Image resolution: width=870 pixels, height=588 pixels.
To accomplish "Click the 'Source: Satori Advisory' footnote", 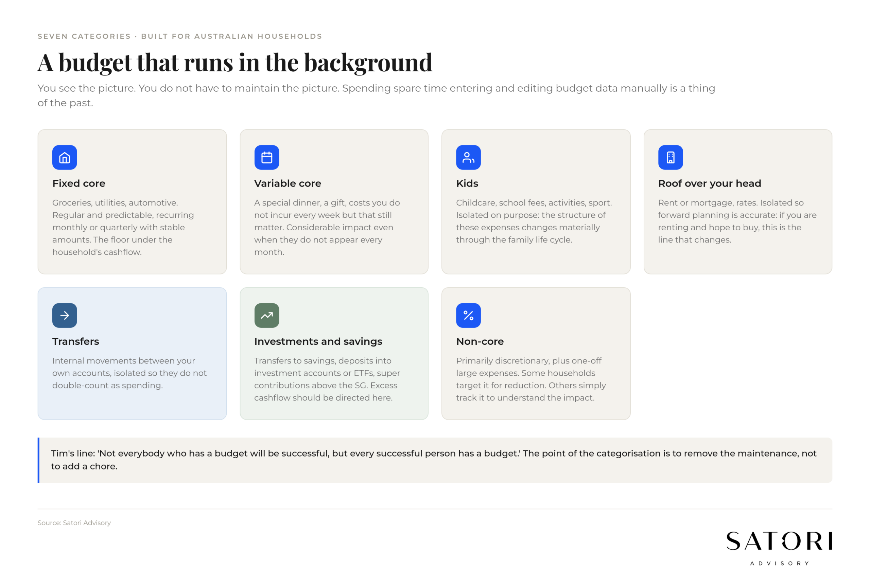I will [x=74, y=522].
